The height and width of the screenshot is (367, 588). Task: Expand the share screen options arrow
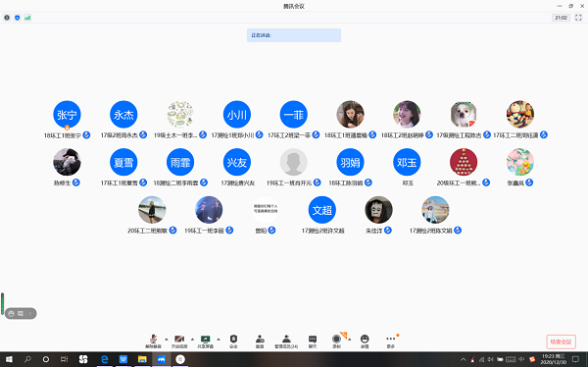click(219, 340)
